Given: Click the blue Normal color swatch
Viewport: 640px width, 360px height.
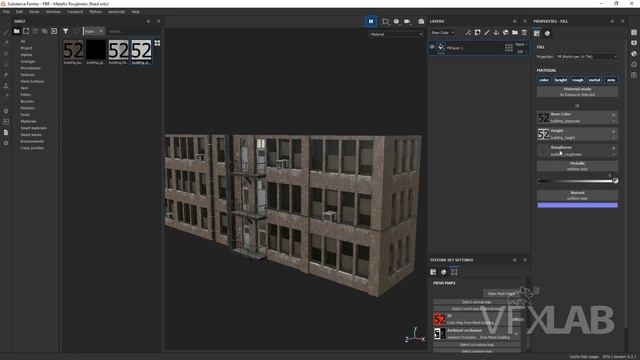Looking at the screenshot, I should [x=577, y=205].
